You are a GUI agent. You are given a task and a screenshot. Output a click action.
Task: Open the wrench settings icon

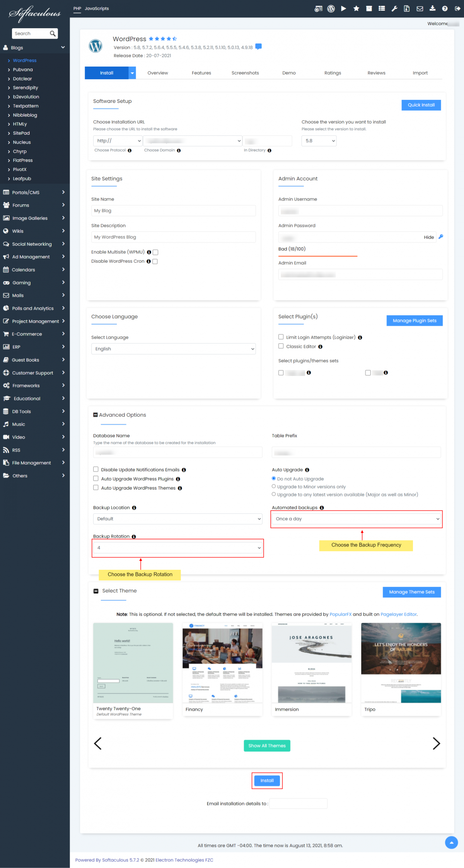click(x=394, y=9)
